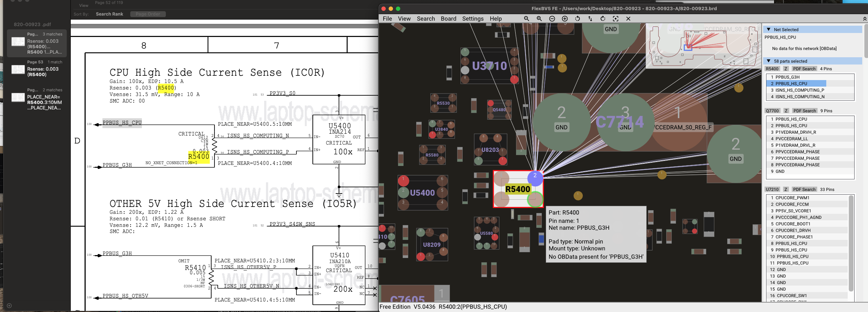Screen dimensions: 868x312
Task: Click the magnifier zoom-in icon in toolbar
Action: click(539, 18)
